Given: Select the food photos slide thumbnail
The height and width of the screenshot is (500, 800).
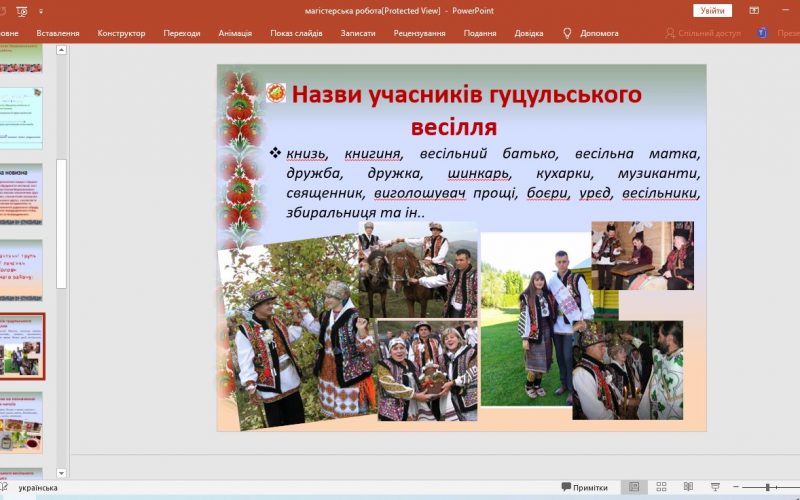Looking at the screenshot, I should click(21, 423).
